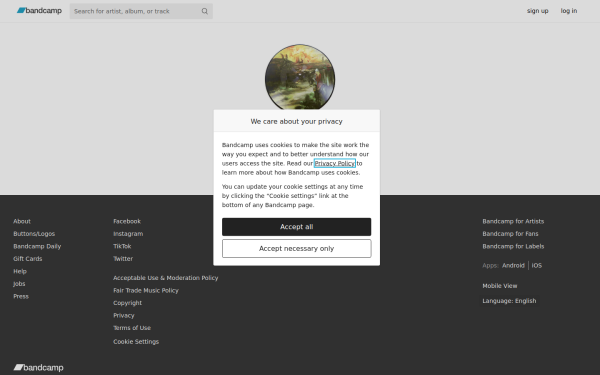Open Acceptable Use & Moderation Policy
Screen dimensions: 600x375
(x=166, y=278)
